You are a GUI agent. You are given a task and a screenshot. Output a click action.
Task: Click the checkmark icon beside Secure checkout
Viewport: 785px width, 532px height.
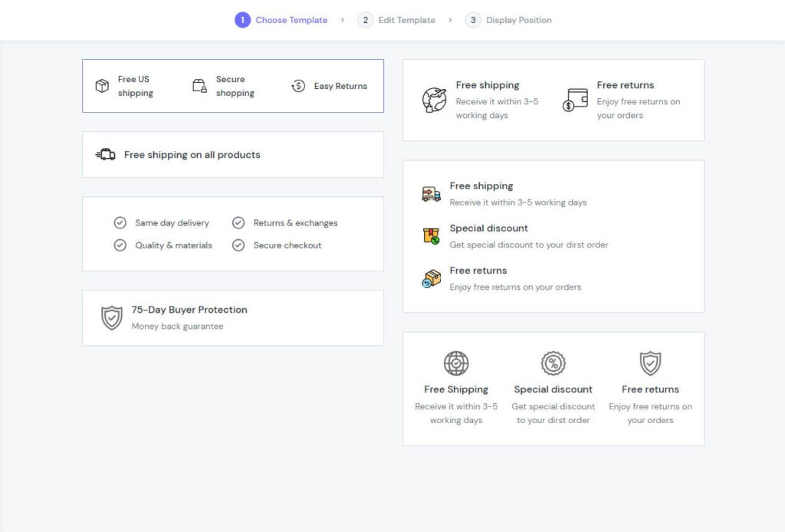(x=238, y=245)
